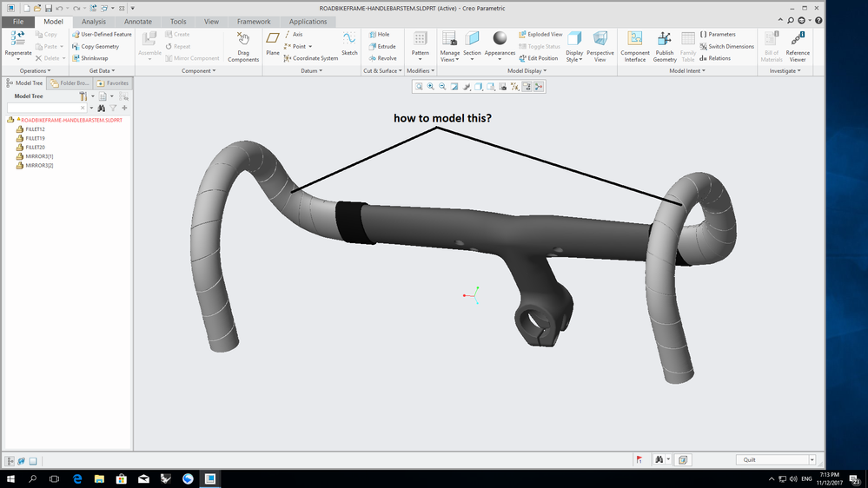
Task: Open the Folder Browser tab
Action: (x=70, y=83)
